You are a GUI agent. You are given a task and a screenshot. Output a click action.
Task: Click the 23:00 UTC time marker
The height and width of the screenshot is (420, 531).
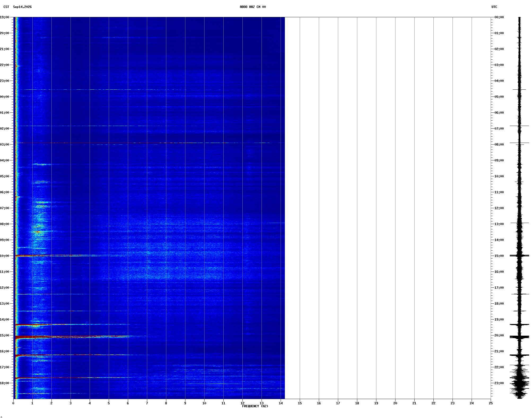click(499, 383)
